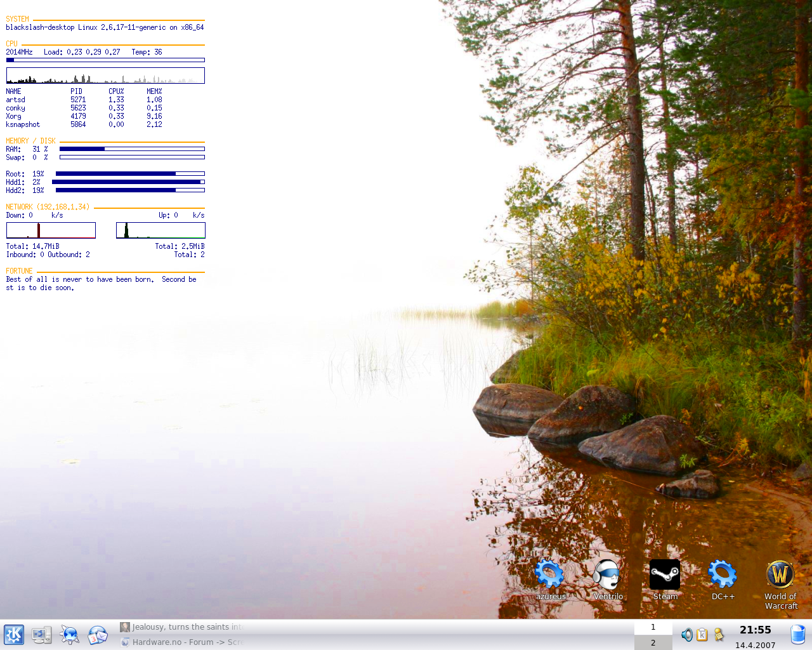
Task: Click the MEM% column header
Action: click(154, 91)
